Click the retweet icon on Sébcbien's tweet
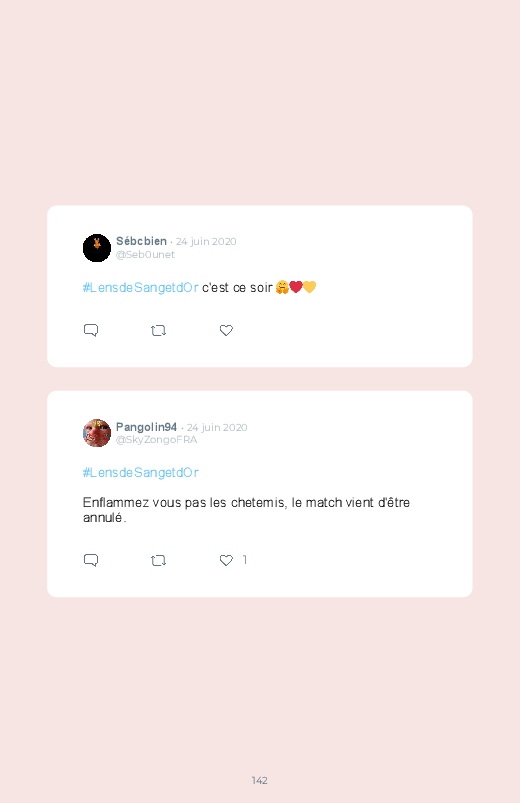The width and height of the screenshot is (520, 803). pyautogui.click(x=158, y=331)
